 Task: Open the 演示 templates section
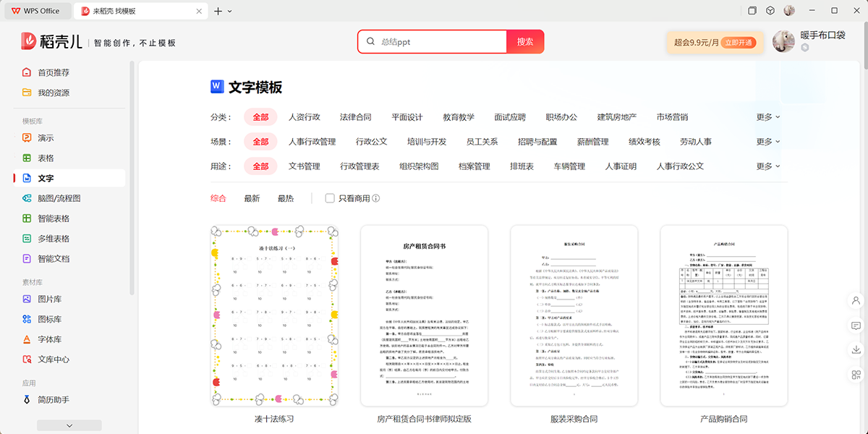(x=46, y=137)
